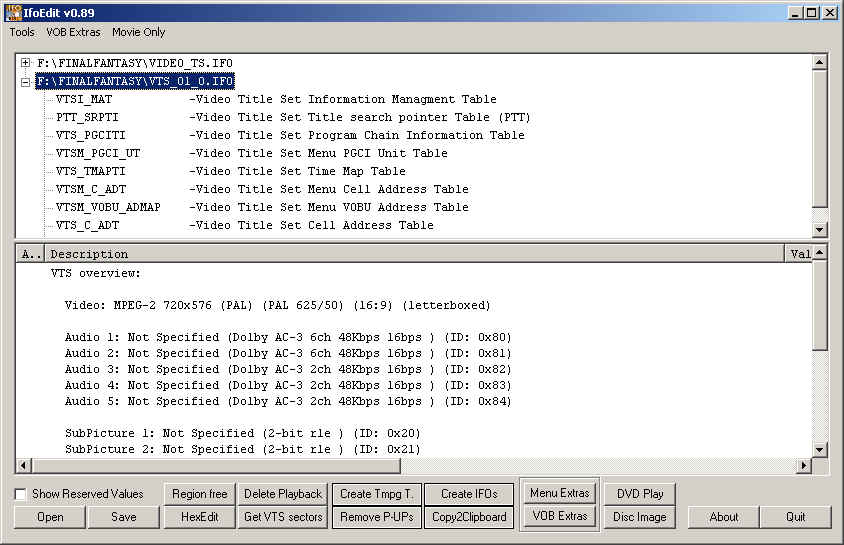Click the 'Audio 1' line with ID 0x80

(287, 337)
